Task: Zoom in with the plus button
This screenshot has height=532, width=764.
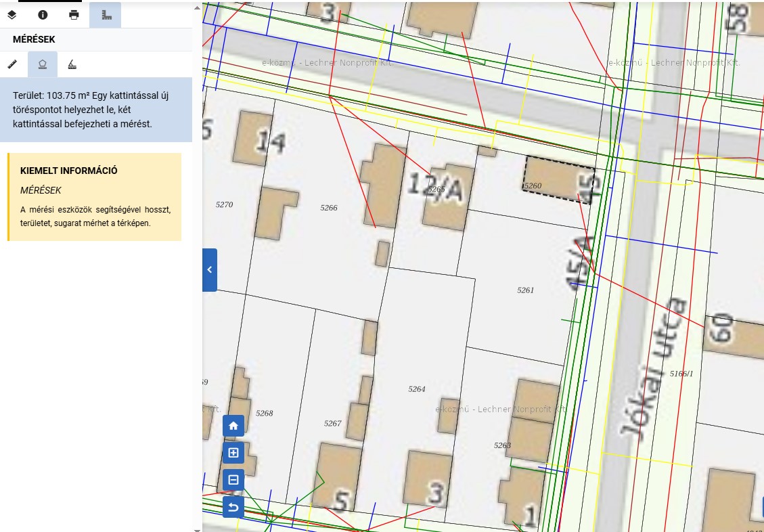Action: [x=233, y=453]
